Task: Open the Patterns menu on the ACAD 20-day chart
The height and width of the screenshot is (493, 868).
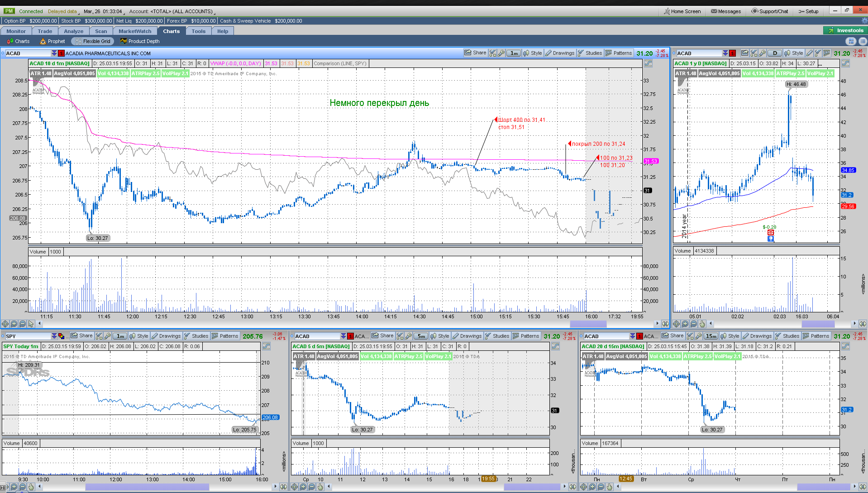Action: tap(816, 336)
